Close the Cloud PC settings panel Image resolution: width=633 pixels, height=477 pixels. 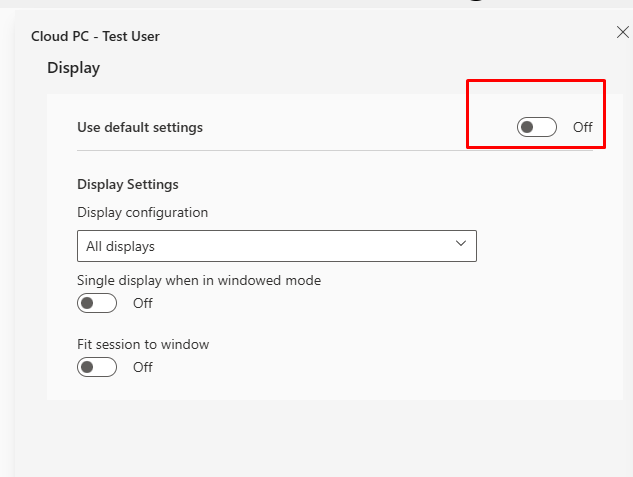[x=622, y=33]
